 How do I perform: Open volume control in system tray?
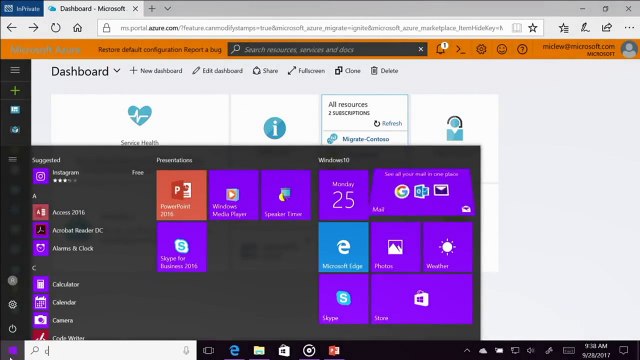click(531, 350)
